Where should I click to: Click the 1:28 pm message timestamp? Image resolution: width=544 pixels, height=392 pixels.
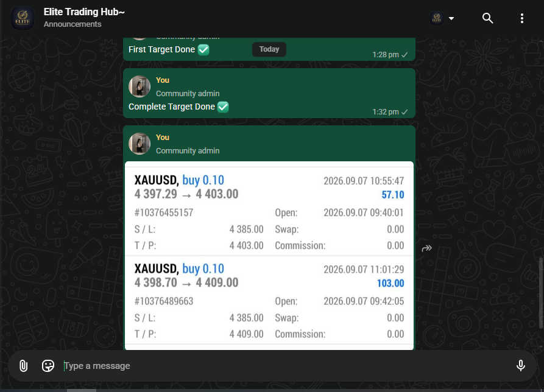[386, 55]
